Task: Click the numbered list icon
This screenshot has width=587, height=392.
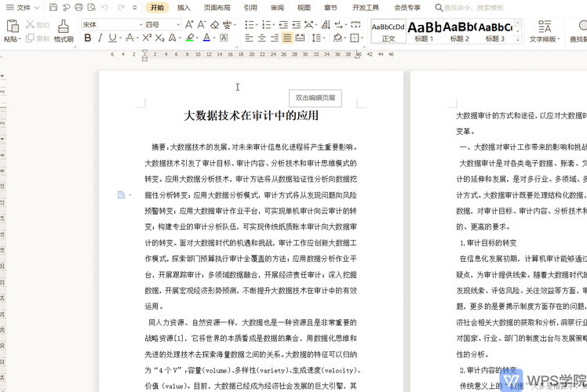Action: point(266,24)
